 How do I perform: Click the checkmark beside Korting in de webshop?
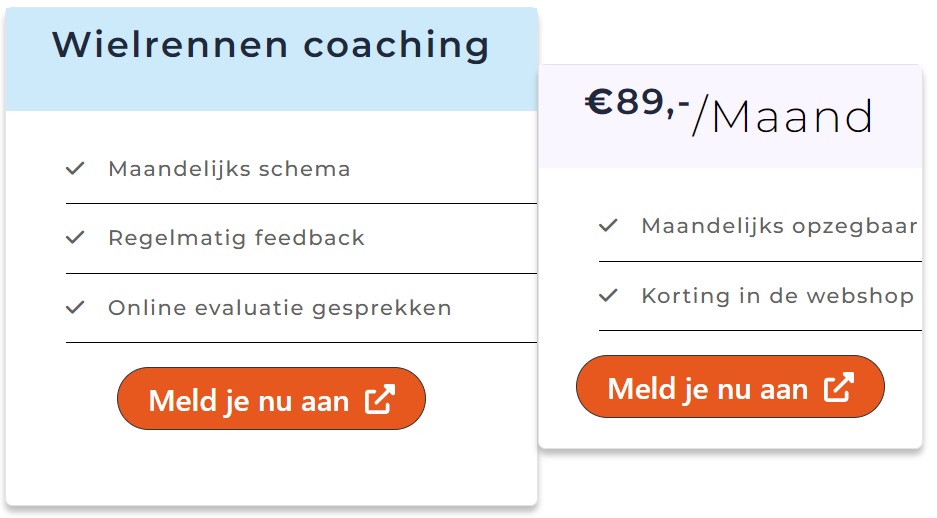(x=608, y=296)
